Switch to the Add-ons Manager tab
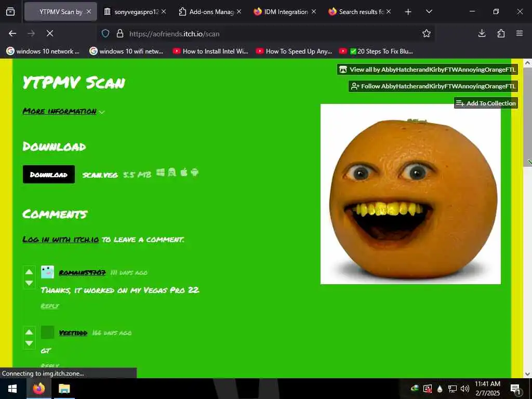This screenshot has height=399, width=532. (210, 12)
